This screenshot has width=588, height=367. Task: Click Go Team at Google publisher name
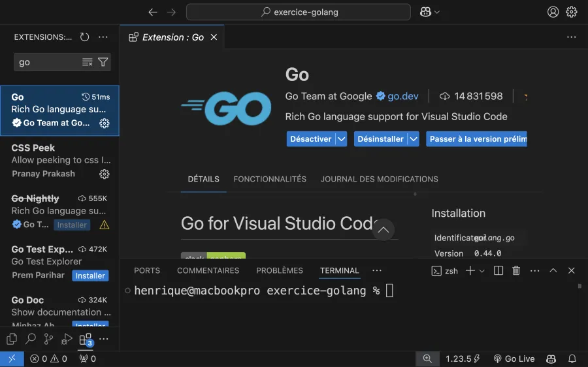329,97
